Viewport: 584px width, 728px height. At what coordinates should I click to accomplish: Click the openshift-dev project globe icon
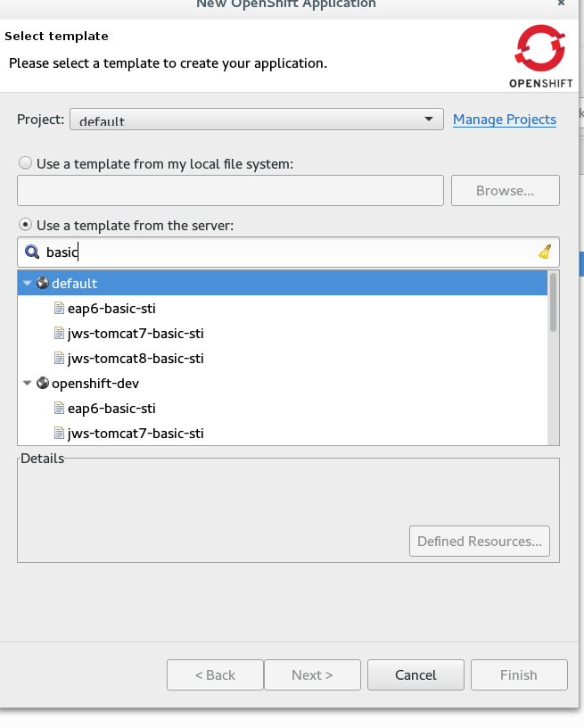pyautogui.click(x=43, y=383)
